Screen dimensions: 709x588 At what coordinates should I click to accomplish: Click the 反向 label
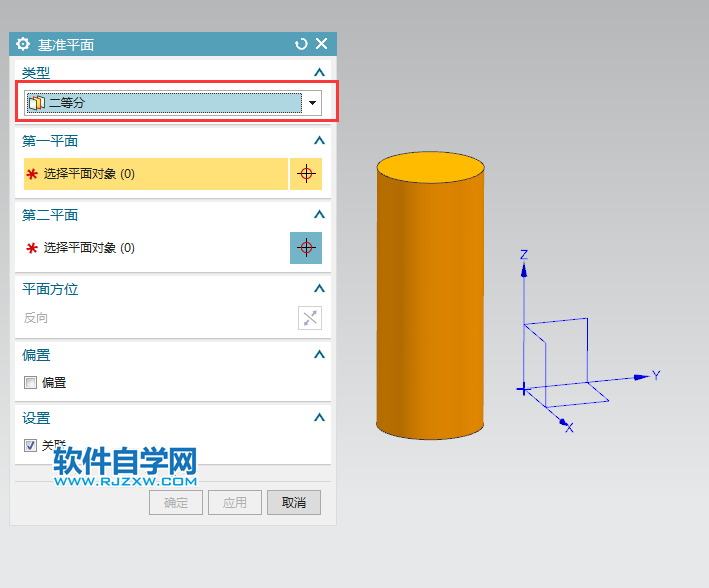click(x=36, y=318)
